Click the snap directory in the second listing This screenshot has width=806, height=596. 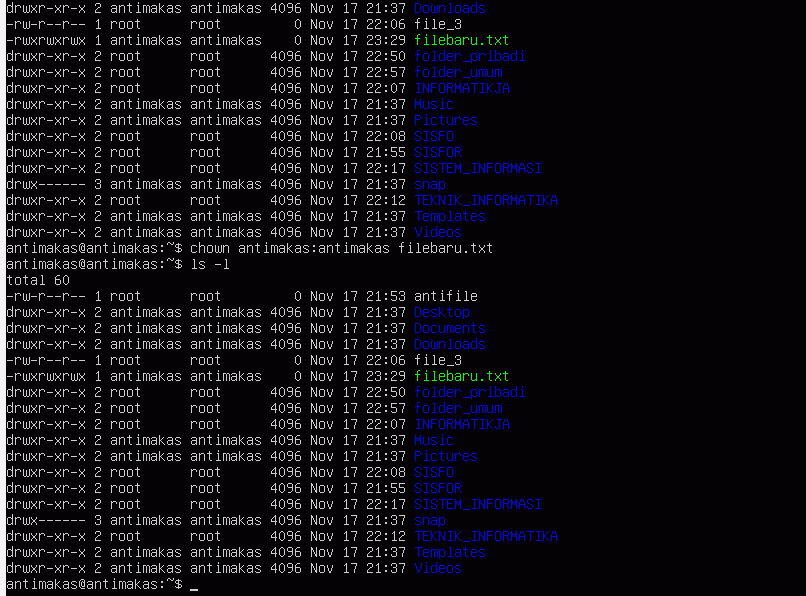(x=430, y=520)
